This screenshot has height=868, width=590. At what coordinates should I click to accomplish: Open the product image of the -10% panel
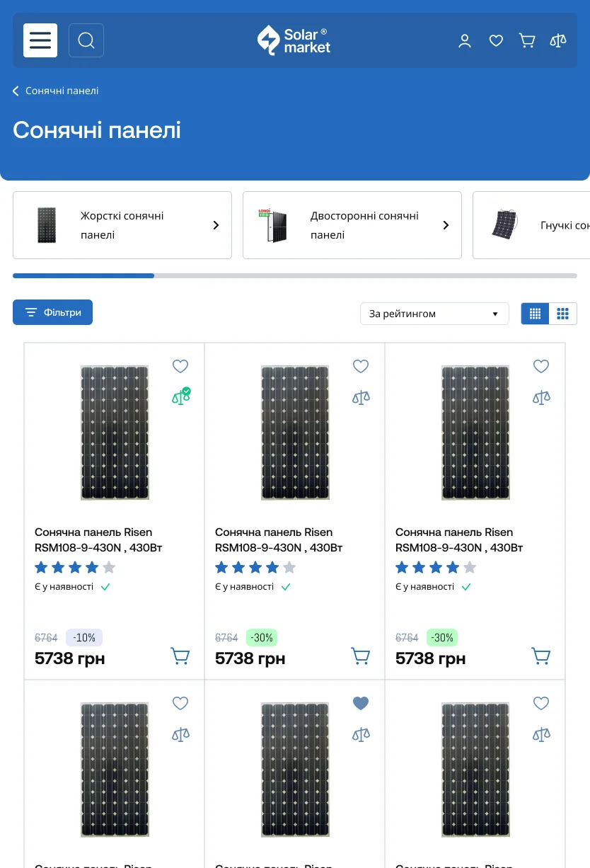[x=115, y=433]
